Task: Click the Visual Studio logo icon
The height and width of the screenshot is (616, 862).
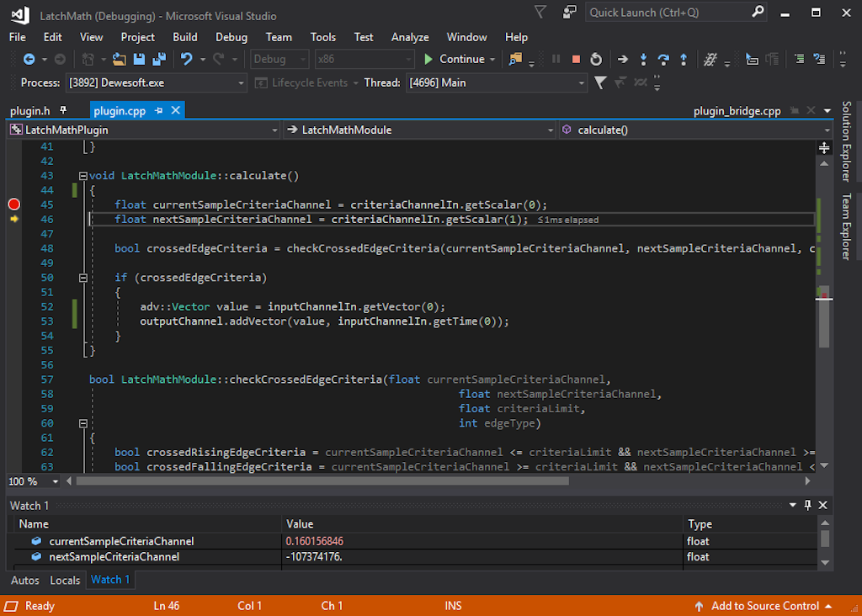Action: (x=20, y=15)
